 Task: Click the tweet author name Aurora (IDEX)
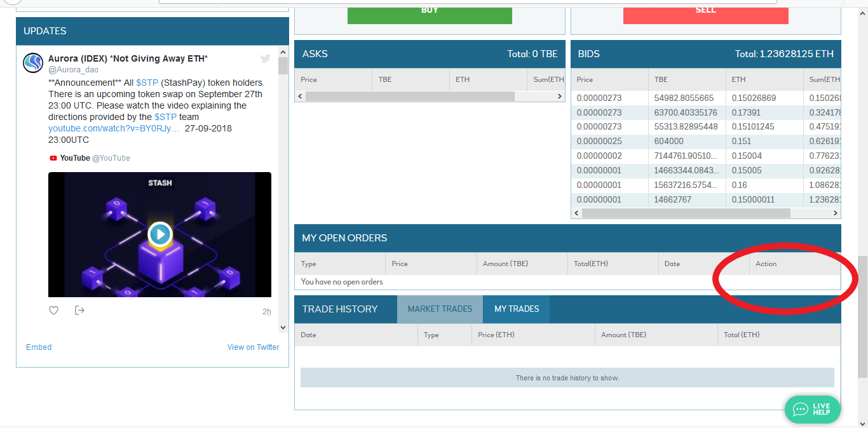pos(128,58)
